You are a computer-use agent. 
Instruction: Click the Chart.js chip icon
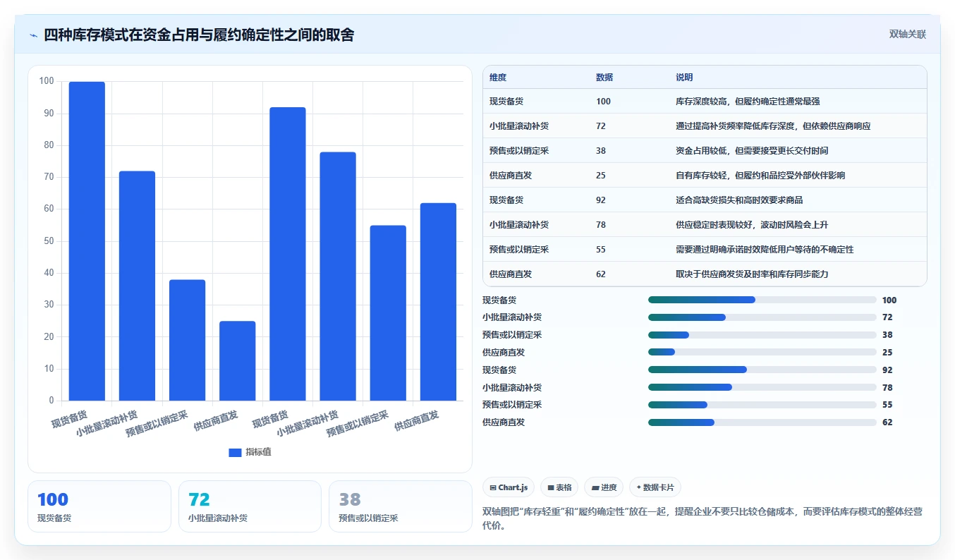click(492, 487)
